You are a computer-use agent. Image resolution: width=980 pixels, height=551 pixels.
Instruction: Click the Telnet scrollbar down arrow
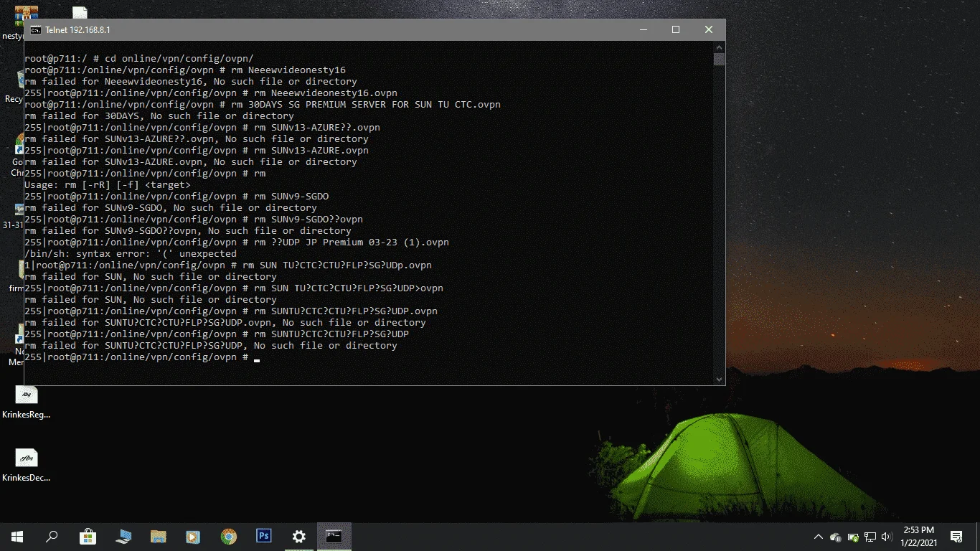[719, 379]
